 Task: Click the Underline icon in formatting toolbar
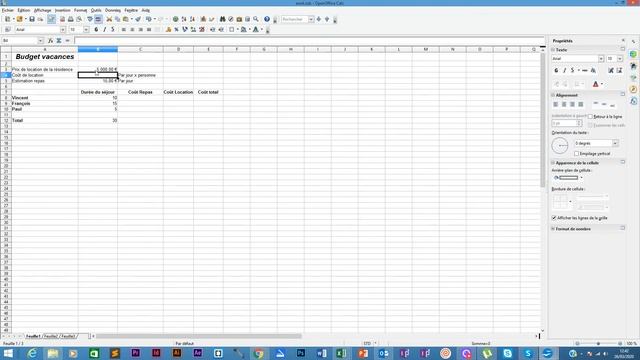[113, 29]
